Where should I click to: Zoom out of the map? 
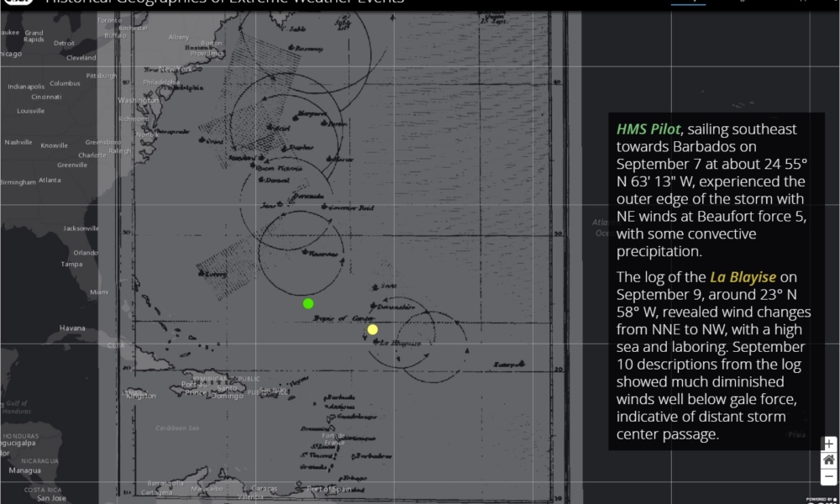pyautogui.click(x=829, y=476)
